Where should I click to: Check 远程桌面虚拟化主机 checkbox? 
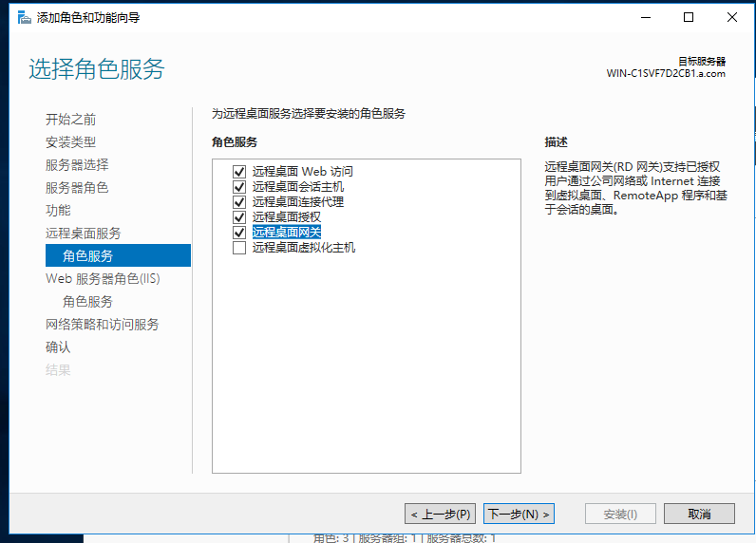click(x=239, y=248)
